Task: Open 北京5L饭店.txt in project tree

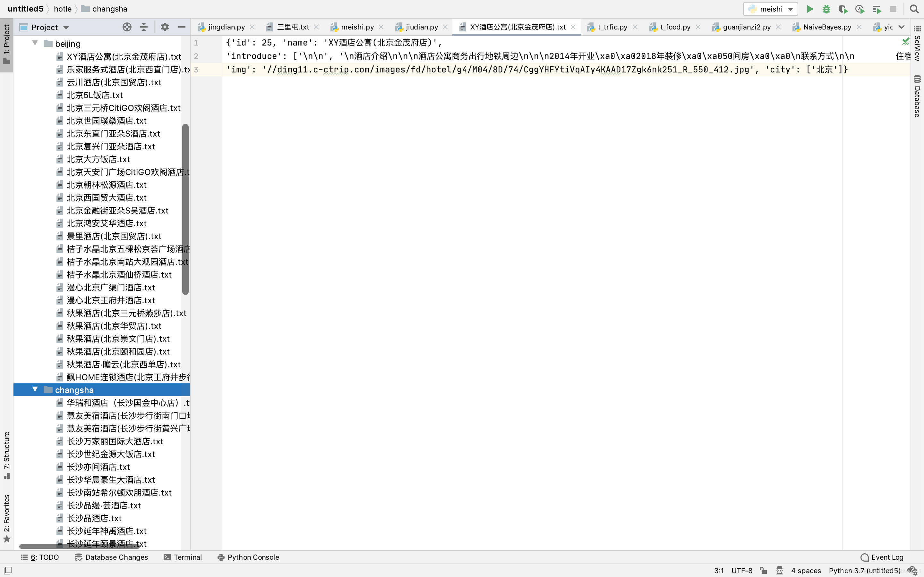Action: point(95,95)
